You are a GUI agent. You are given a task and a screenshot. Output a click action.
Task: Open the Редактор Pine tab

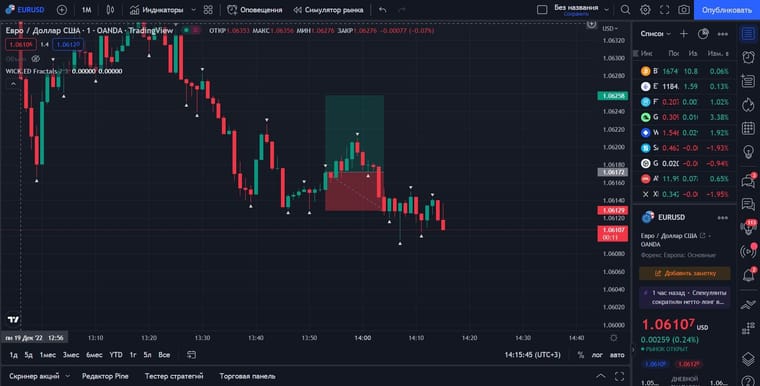tap(105, 376)
